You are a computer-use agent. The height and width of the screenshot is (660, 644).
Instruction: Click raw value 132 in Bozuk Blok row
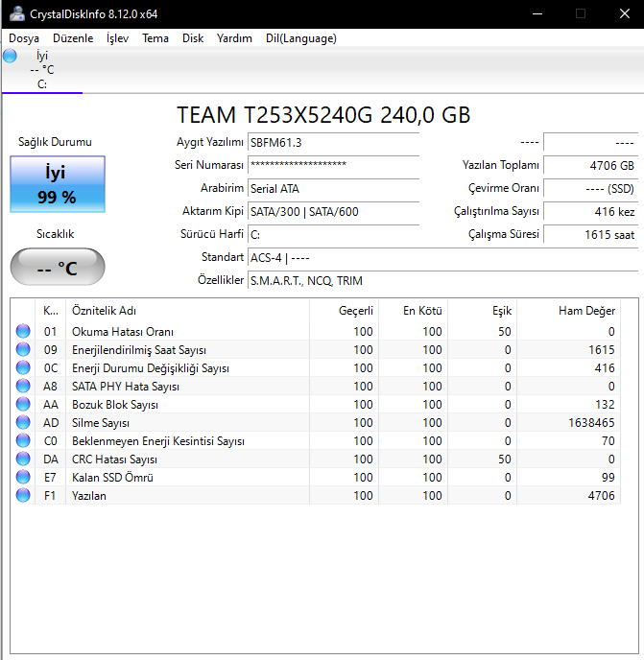pyautogui.click(x=605, y=404)
